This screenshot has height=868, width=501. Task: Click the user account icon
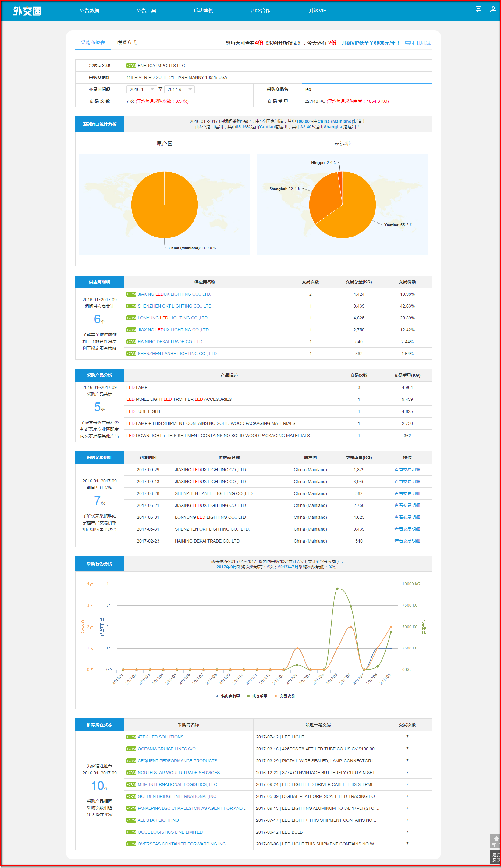(x=493, y=9)
